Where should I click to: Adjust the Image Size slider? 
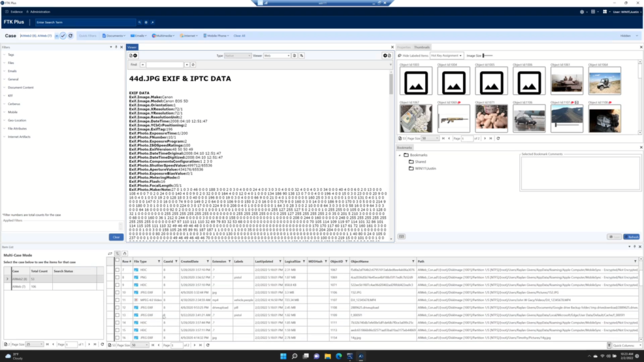point(487,55)
